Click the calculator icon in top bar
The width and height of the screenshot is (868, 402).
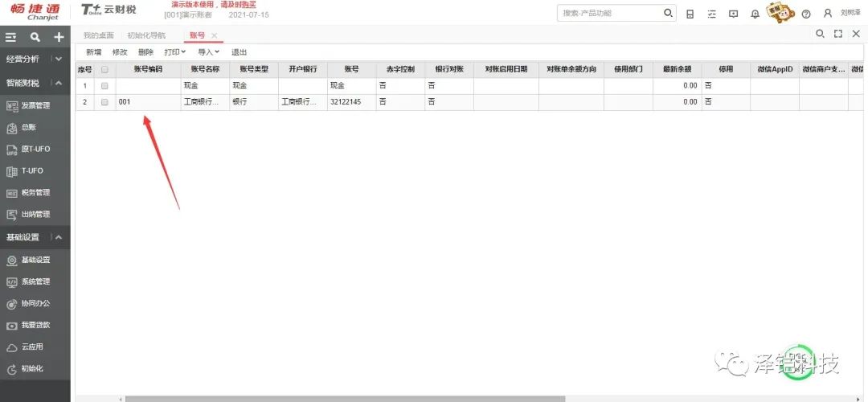[x=690, y=14]
